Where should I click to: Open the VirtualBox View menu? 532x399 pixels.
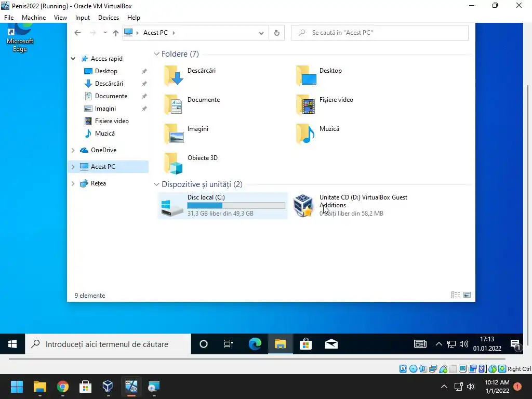click(x=60, y=18)
